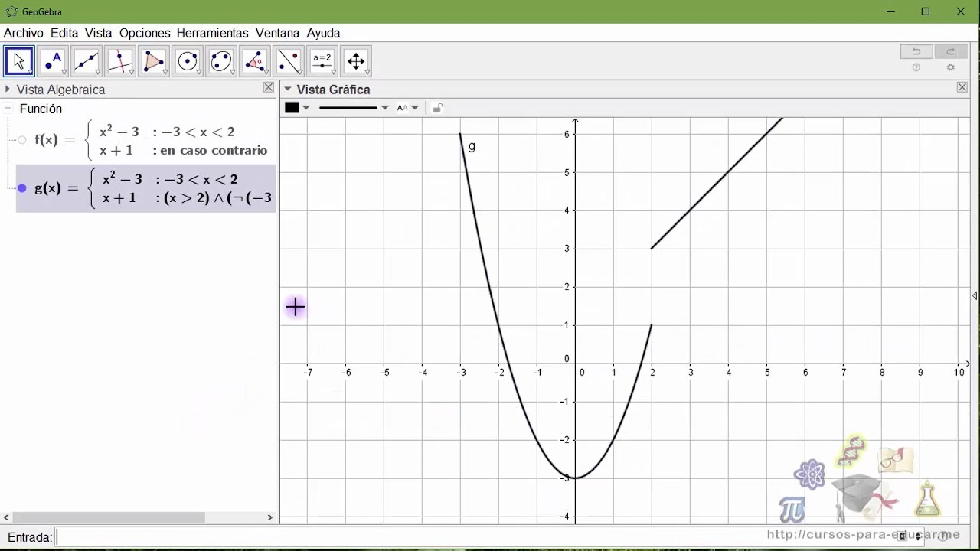Click the algebra view scroll left arrow
Viewport: 980px width, 551px height.
coord(7,518)
